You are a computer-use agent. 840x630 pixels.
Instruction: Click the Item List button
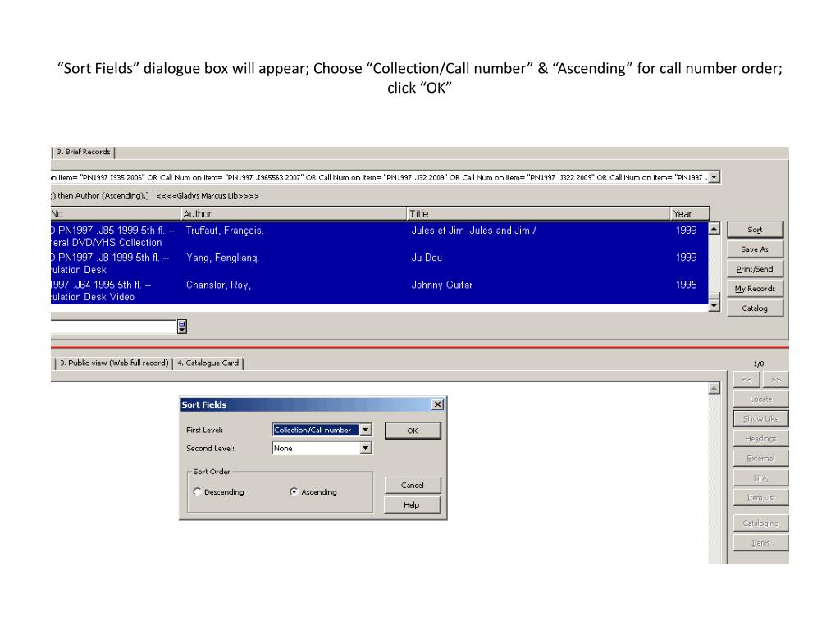[x=760, y=498]
